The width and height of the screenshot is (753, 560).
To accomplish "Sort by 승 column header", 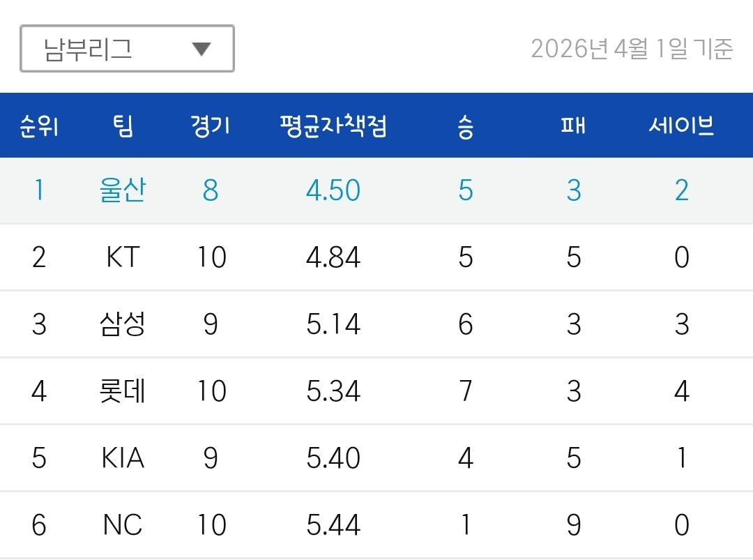I will point(465,126).
